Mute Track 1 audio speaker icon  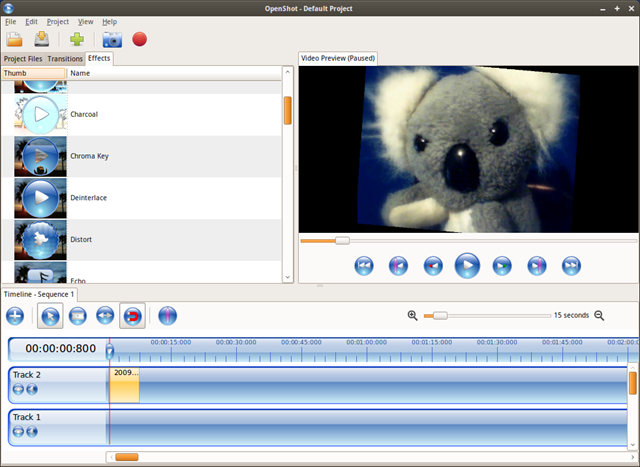click(x=32, y=431)
